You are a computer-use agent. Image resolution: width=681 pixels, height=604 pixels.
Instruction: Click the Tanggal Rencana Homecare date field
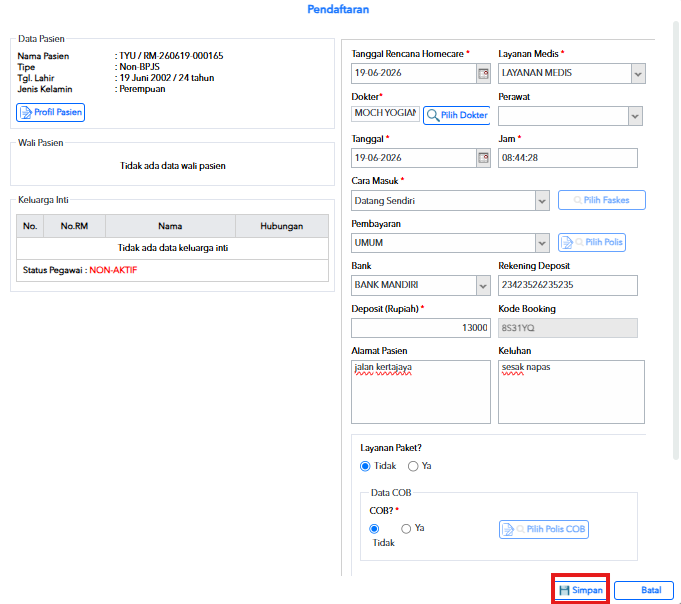414,73
